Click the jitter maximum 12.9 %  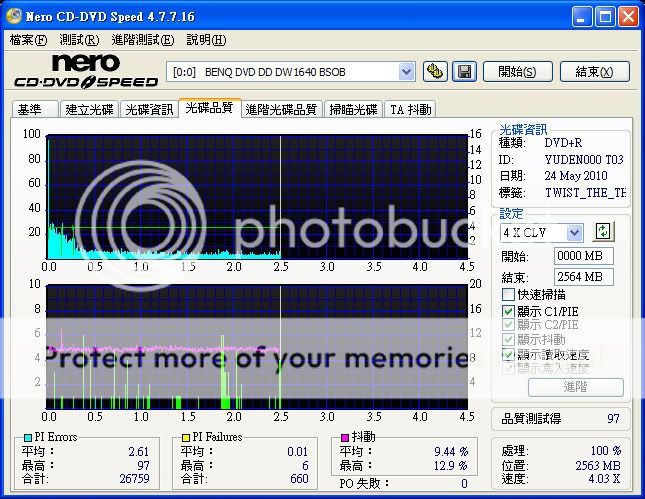[x=451, y=465]
